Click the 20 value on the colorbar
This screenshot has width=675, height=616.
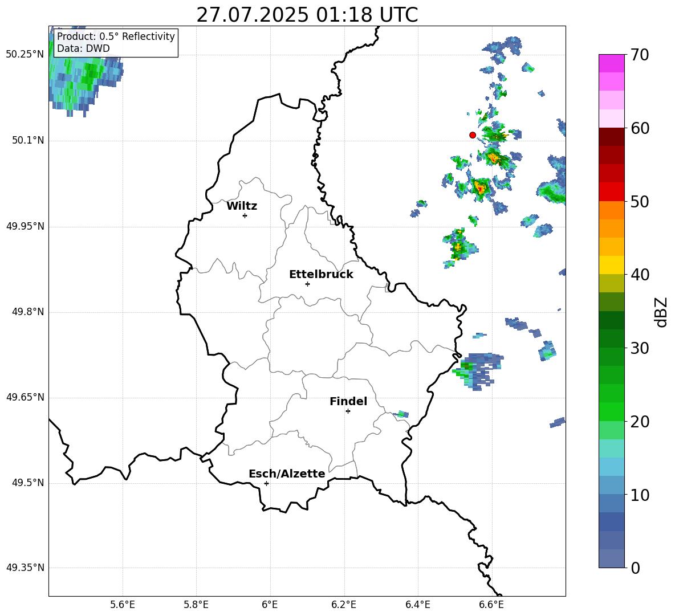pyautogui.click(x=640, y=422)
